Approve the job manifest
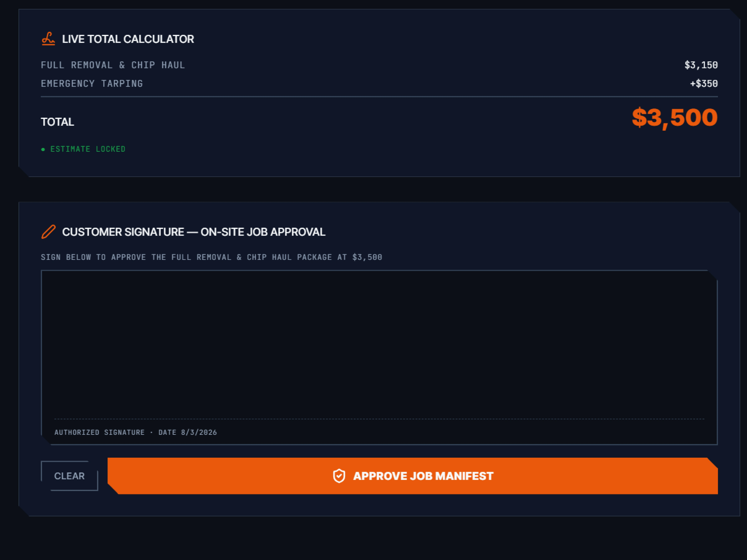 click(413, 476)
